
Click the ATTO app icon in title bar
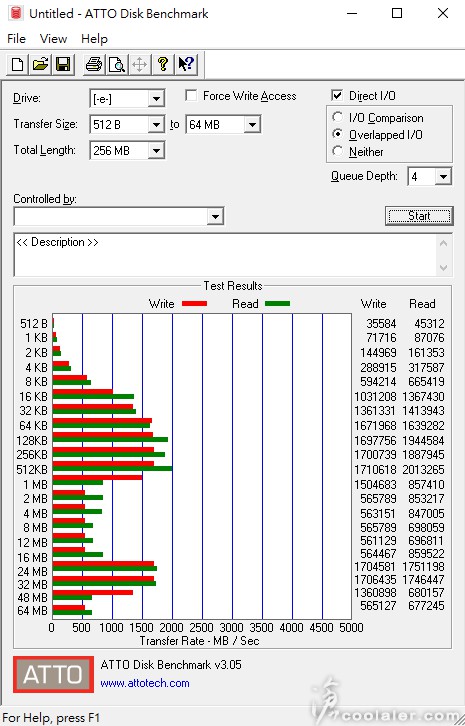(x=15, y=13)
